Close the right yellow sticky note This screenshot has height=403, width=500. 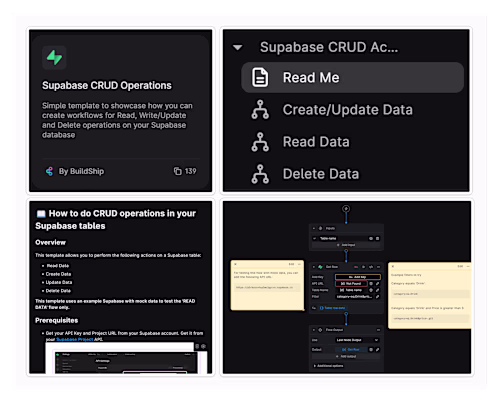click(x=393, y=266)
